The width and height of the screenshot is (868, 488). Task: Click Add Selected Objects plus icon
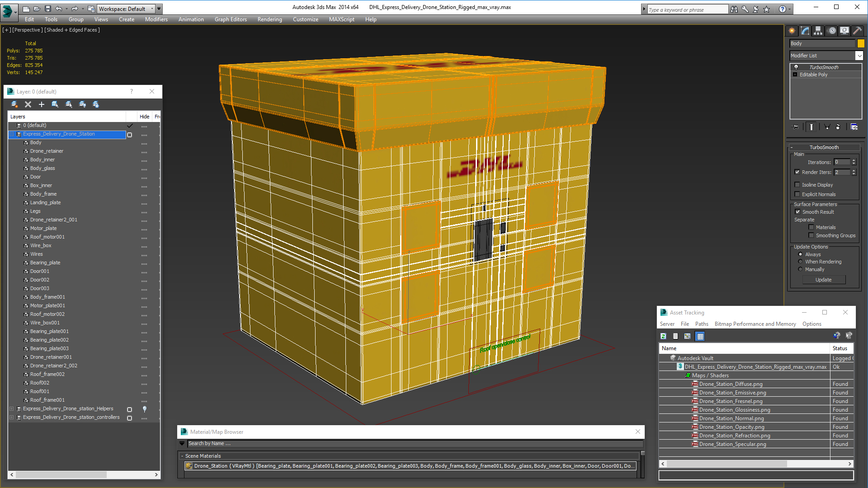[42, 104]
